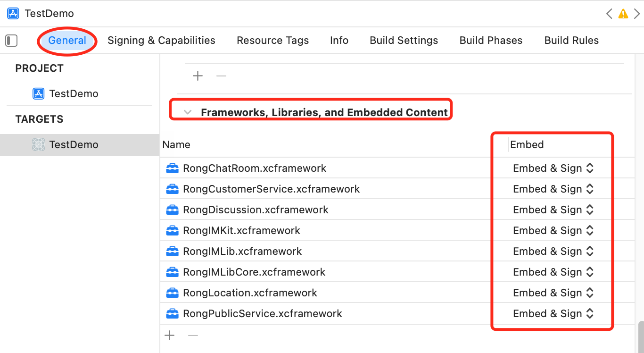Open the Signing & Capabilities tab
Image resolution: width=644 pixels, height=353 pixels.
[161, 41]
